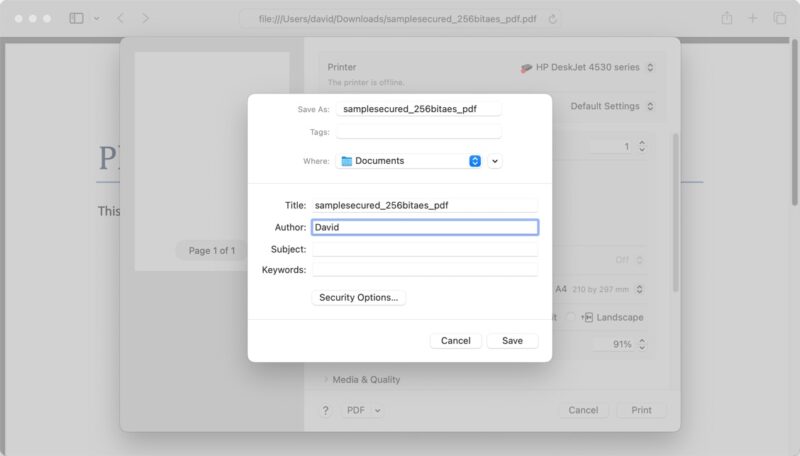Focus the Tags input field
Screen dimensions: 800x456
click(x=418, y=132)
